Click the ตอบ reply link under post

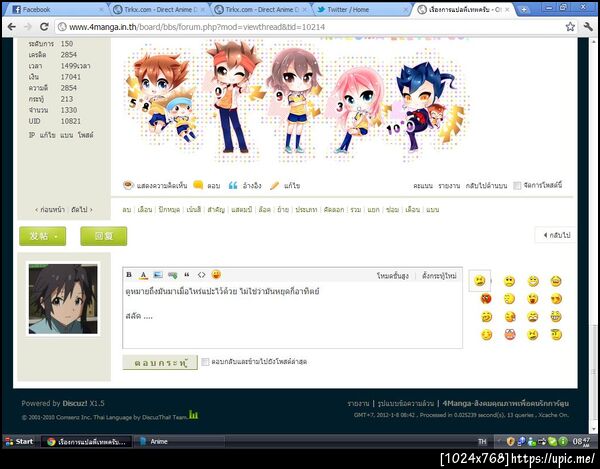click(x=214, y=186)
